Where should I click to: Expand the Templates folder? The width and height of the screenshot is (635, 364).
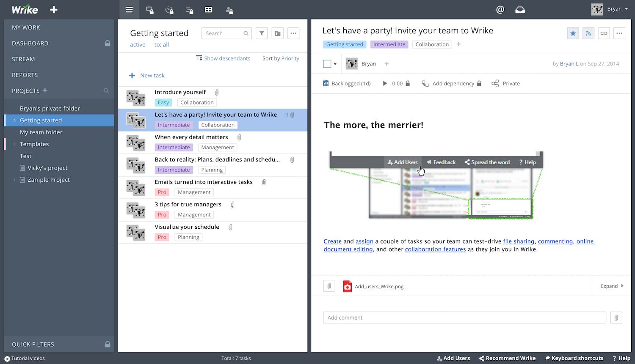pyautogui.click(x=14, y=144)
